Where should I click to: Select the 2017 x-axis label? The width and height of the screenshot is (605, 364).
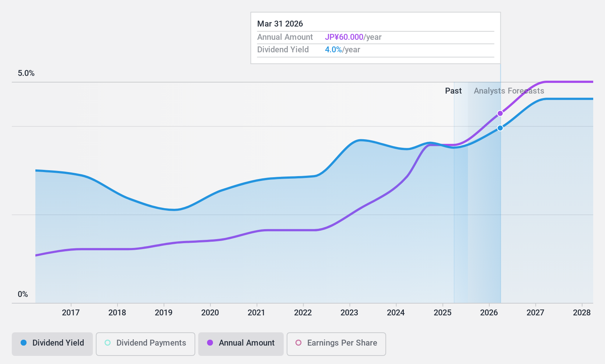click(x=71, y=312)
